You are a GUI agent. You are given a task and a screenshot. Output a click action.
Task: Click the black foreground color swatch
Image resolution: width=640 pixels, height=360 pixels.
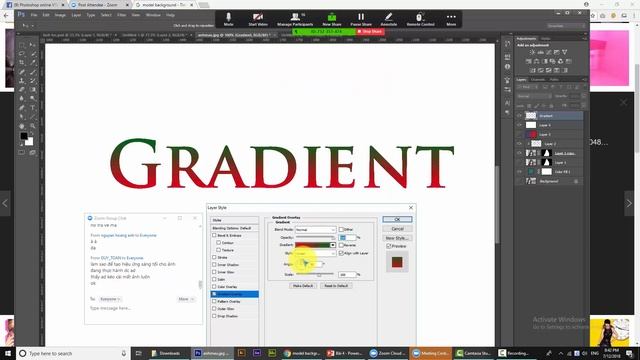pos(24,136)
